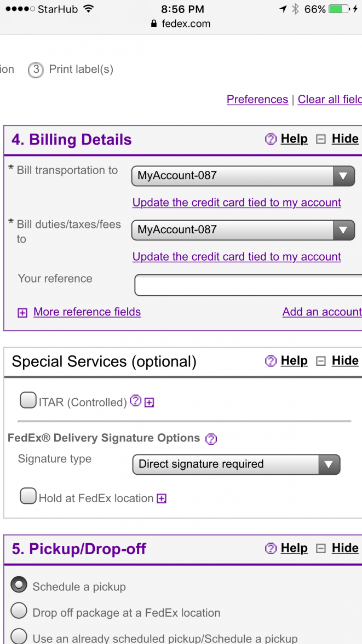This screenshot has height=644, width=362.
Task: Click the help question mark icon in Billing Details
Action: coord(271,139)
